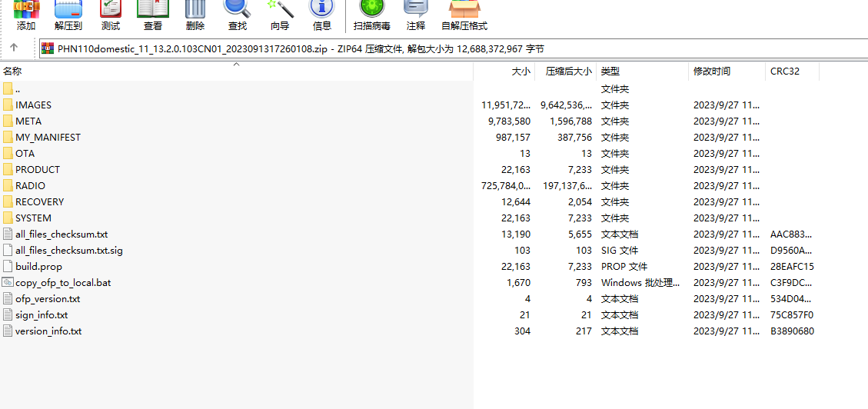
Task: Click size value 987,157 of MY_MANIFEST
Action: 513,138
